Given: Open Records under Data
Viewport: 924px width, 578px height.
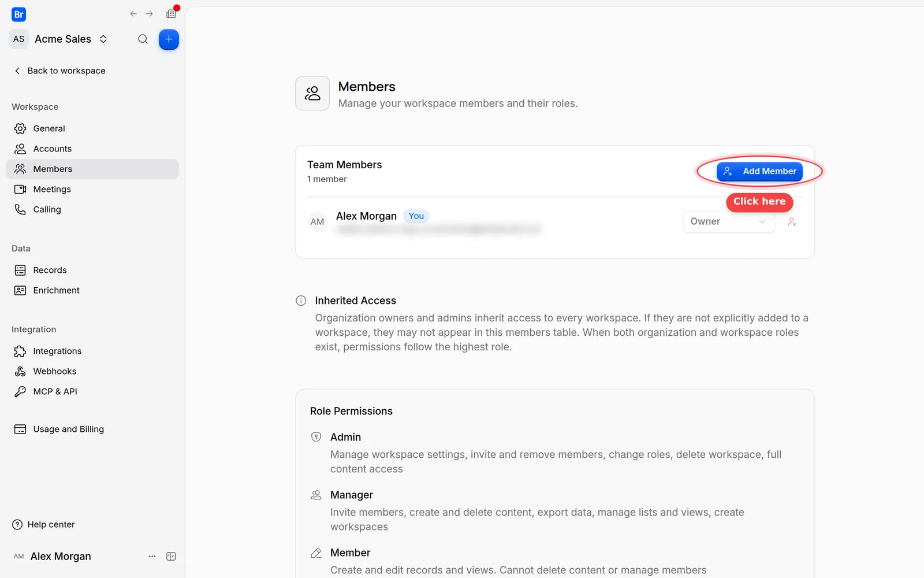Looking at the screenshot, I should (x=92, y=270).
